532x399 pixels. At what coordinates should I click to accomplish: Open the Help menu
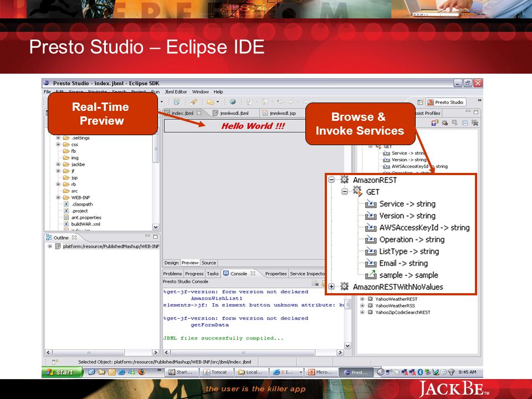tap(218, 92)
